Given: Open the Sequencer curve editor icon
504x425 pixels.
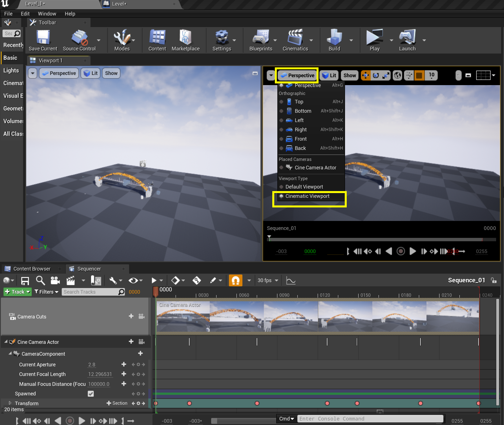Looking at the screenshot, I should coord(291,280).
